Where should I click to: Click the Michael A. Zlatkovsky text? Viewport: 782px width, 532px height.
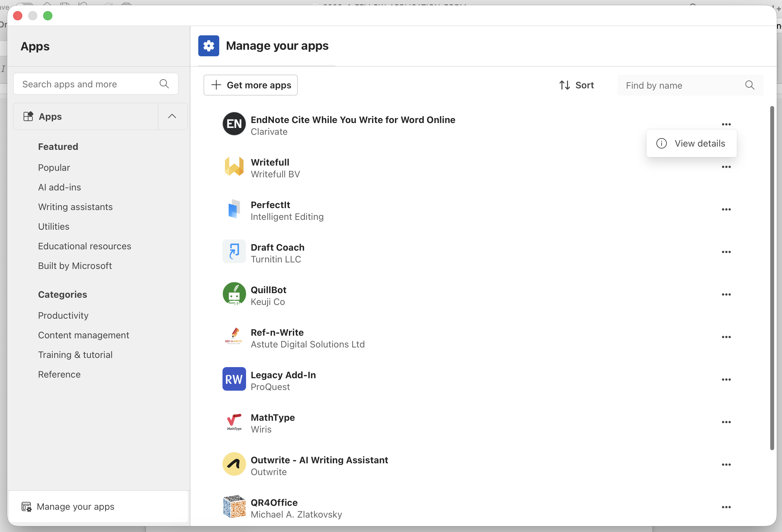(x=296, y=514)
